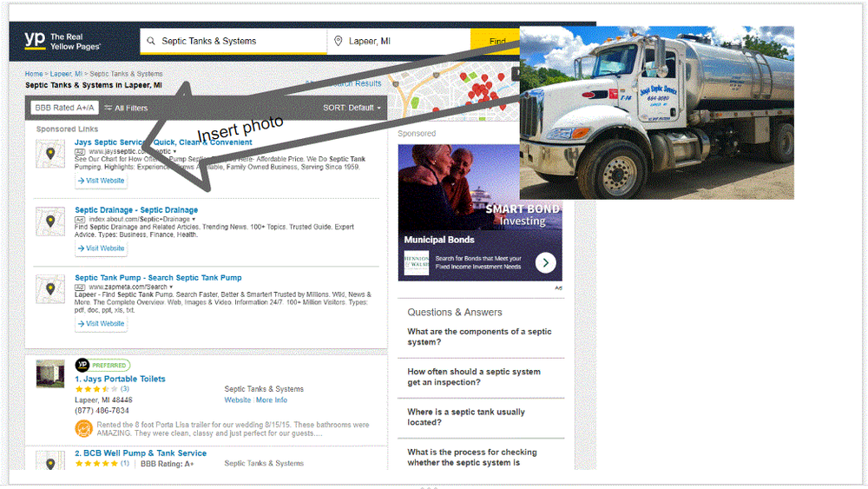868x489 pixels.
Task: Visit Website for Septic Drainage
Action: tap(102, 248)
